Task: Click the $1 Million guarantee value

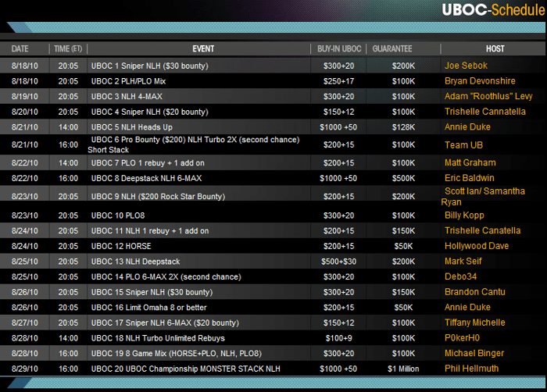Action: (403, 369)
